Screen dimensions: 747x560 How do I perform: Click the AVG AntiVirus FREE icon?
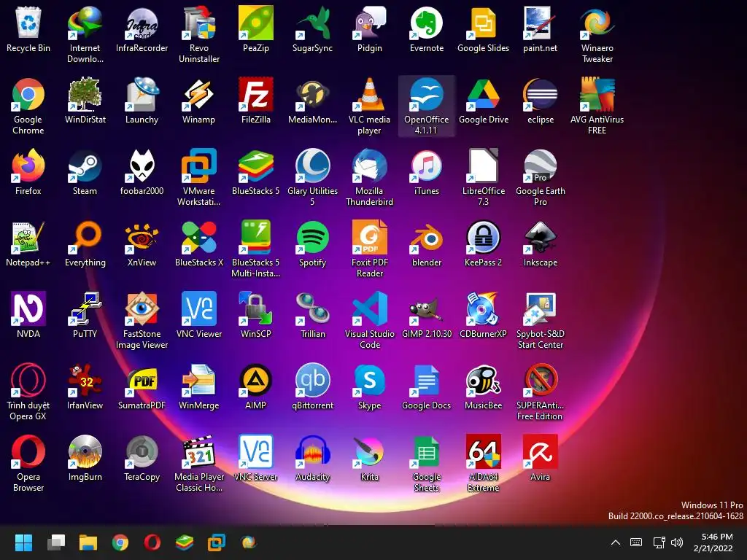(x=597, y=96)
